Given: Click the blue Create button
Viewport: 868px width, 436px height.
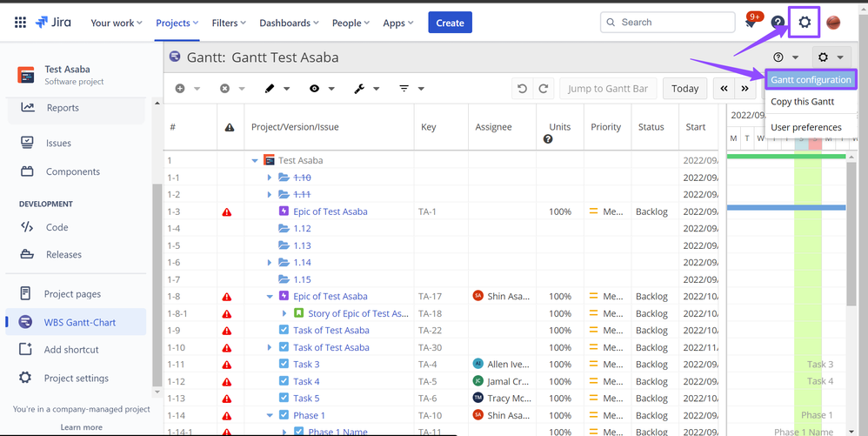Looking at the screenshot, I should [x=450, y=23].
